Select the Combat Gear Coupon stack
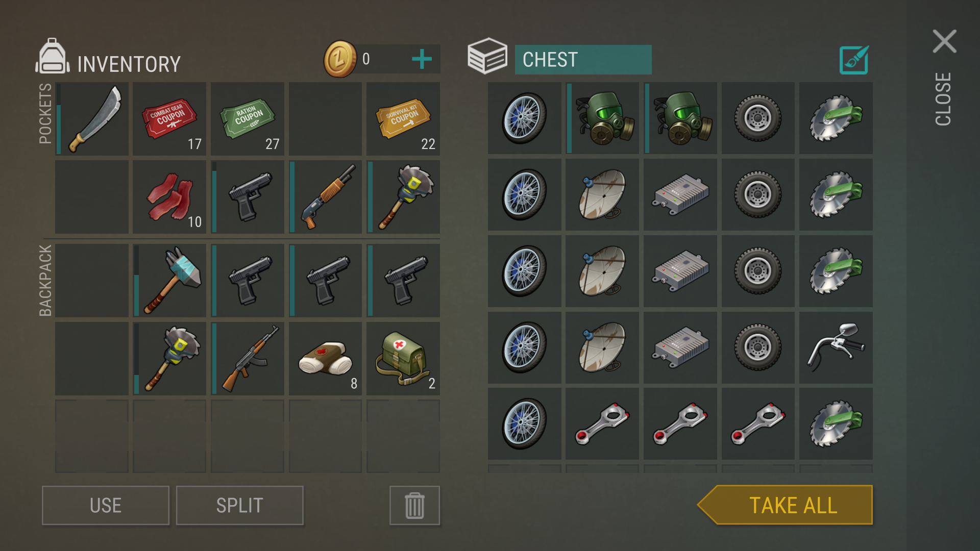This screenshot has height=551, width=980. 169,118
